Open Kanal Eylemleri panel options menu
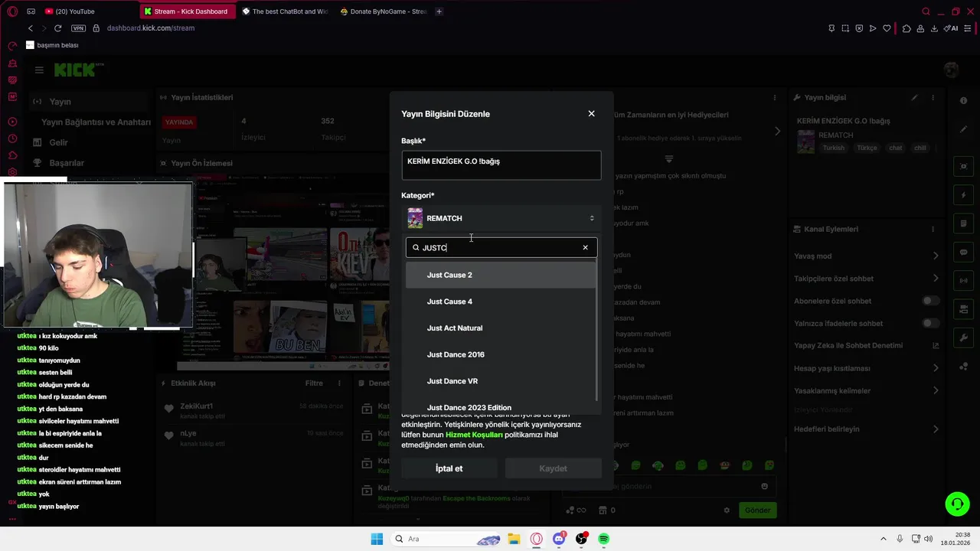Viewport: 980px width, 551px height. 933,229
